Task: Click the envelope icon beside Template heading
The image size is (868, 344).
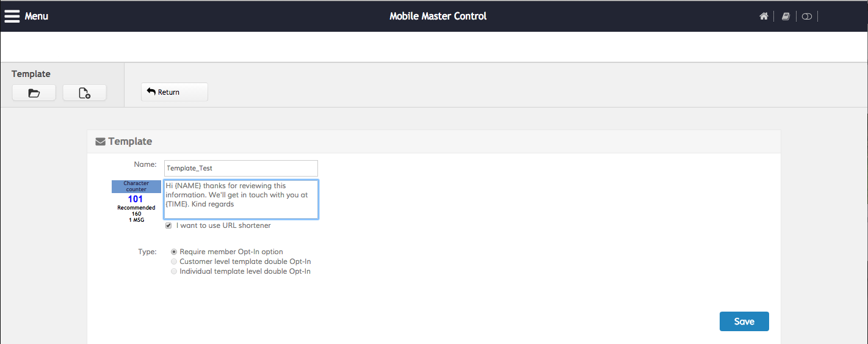Action: pos(100,142)
